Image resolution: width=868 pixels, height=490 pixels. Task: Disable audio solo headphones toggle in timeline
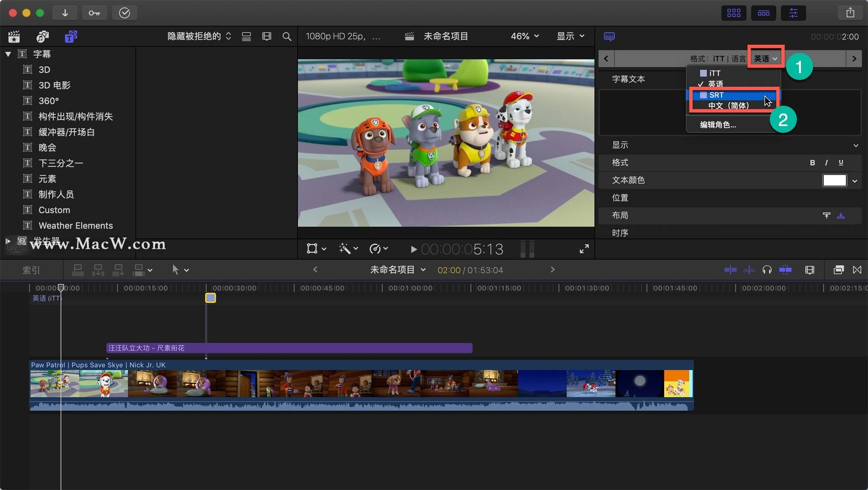coord(767,270)
